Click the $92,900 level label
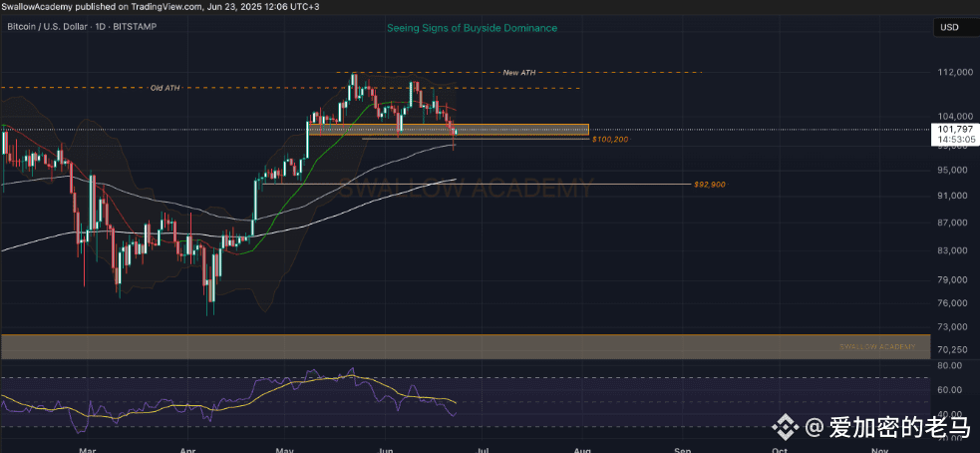The height and width of the screenshot is (453, 980). coord(711,185)
